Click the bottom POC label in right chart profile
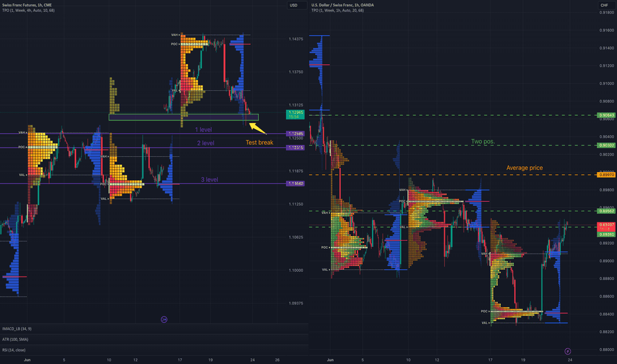The image size is (617, 364). [485, 311]
